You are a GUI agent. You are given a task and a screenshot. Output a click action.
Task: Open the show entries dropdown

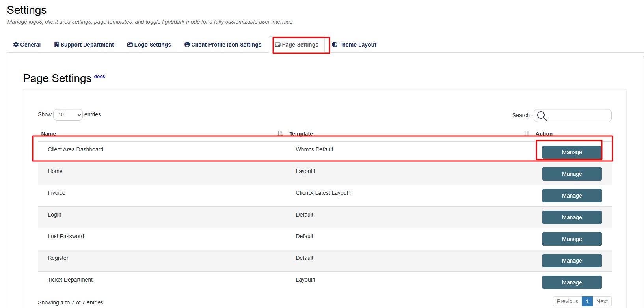pyautogui.click(x=68, y=115)
